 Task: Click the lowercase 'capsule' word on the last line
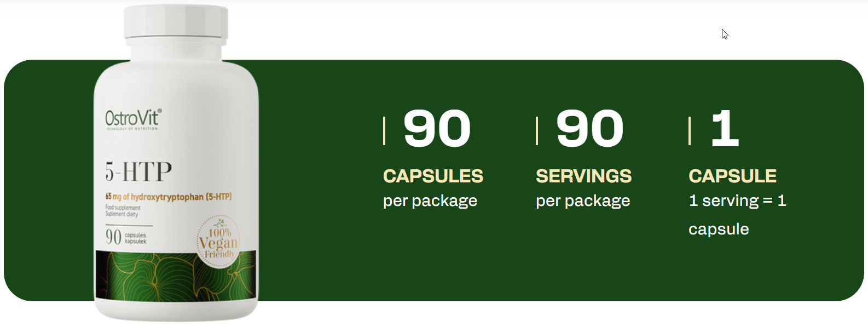click(719, 229)
